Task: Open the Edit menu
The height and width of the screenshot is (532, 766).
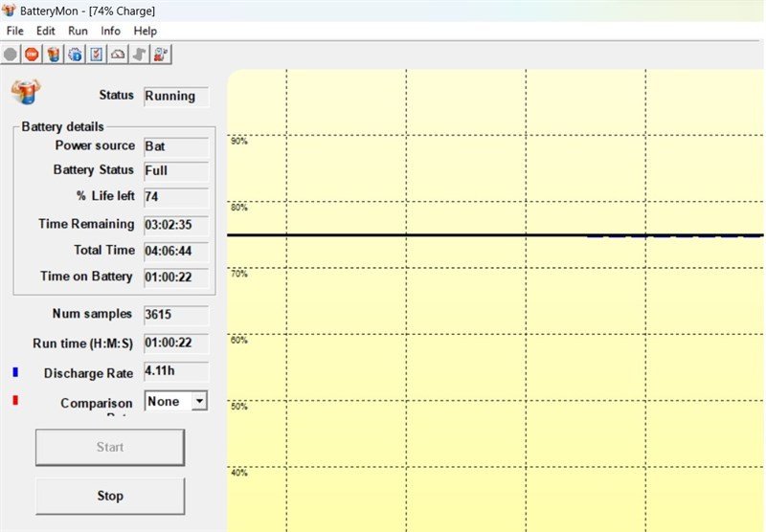Action: click(x=46, y=31)
